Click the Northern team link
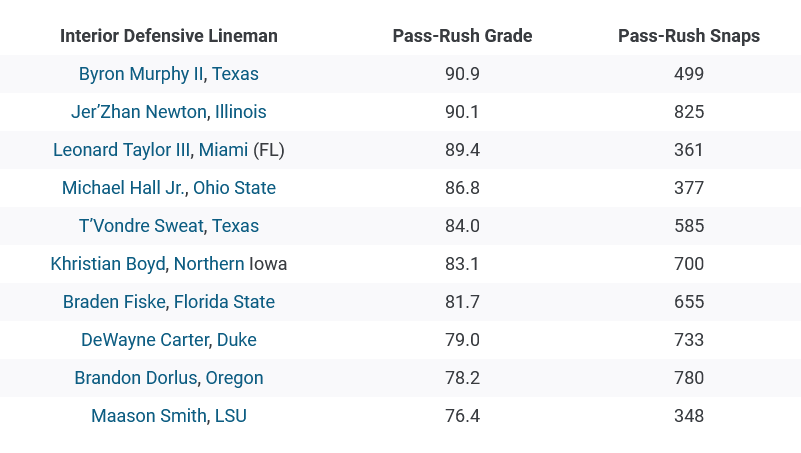This screenshot has height=453, width=801. coord(208,264)
